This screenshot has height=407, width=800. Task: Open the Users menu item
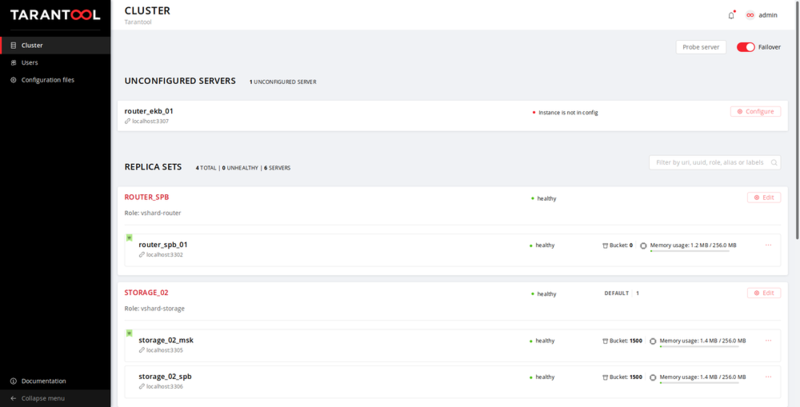[30, 62]
